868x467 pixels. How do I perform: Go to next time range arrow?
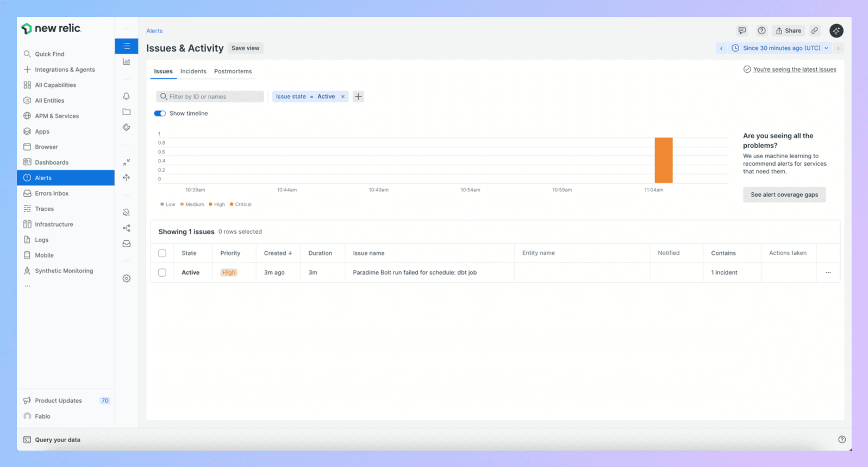[838, 48]
